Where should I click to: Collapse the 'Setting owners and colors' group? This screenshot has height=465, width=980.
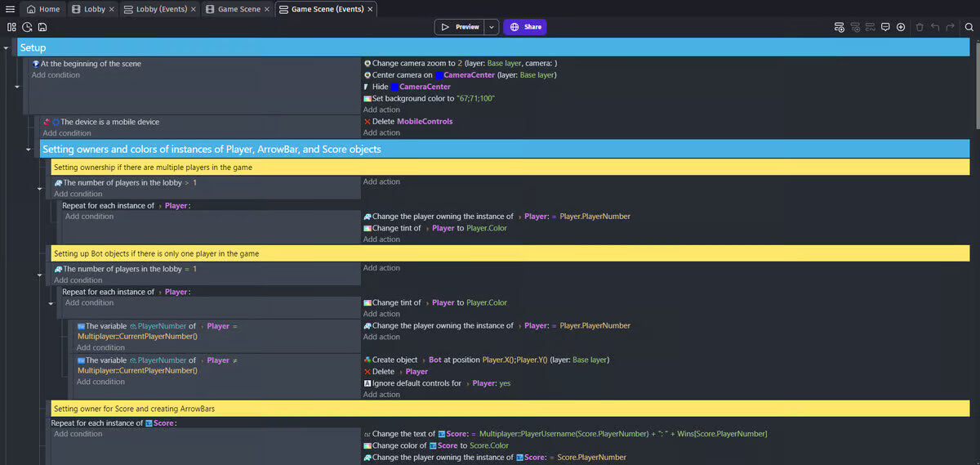29,150
